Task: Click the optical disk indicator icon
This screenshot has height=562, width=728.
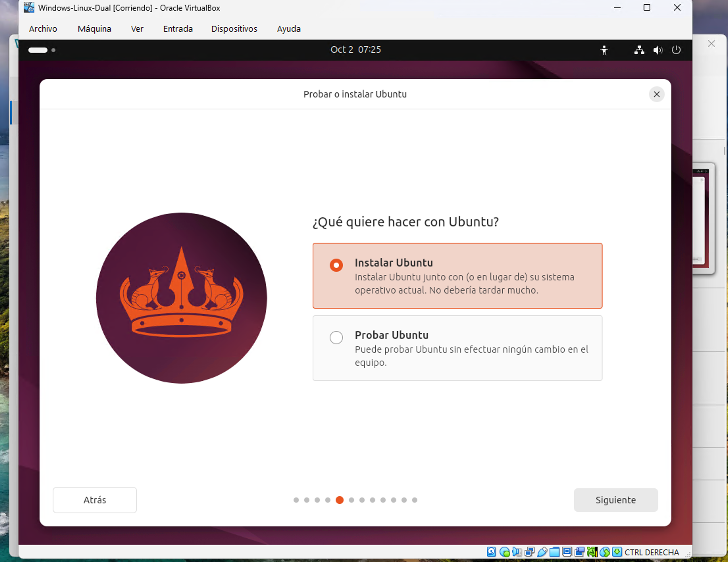Action: [x=505, y=552]
